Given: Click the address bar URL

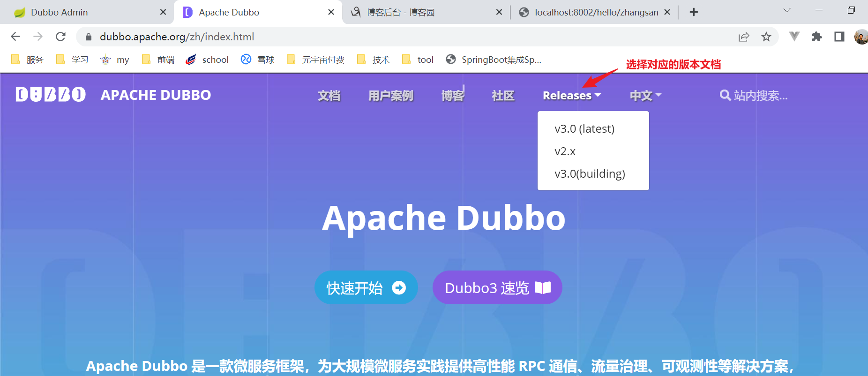Looking at the screenshot, I should tap(177, 37).
